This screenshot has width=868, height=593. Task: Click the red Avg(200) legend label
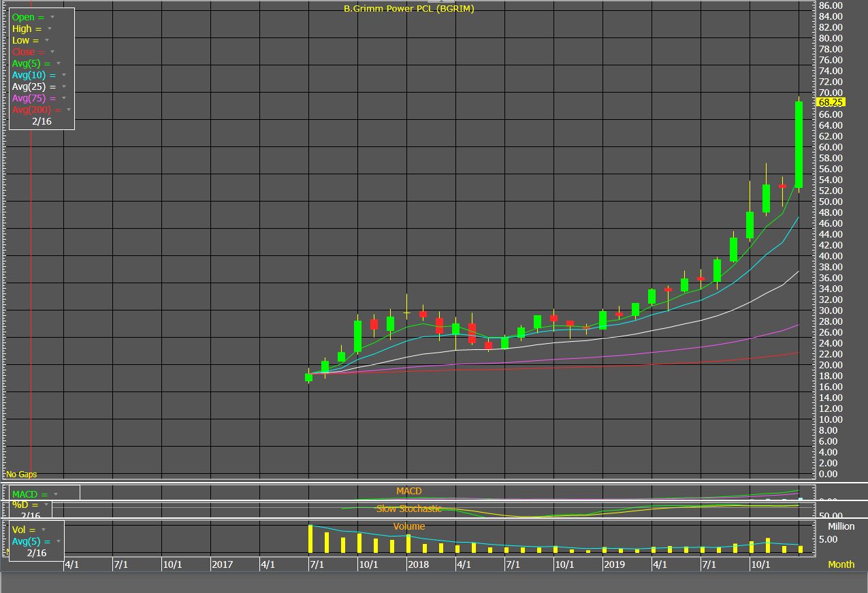(x=37, y=110)
